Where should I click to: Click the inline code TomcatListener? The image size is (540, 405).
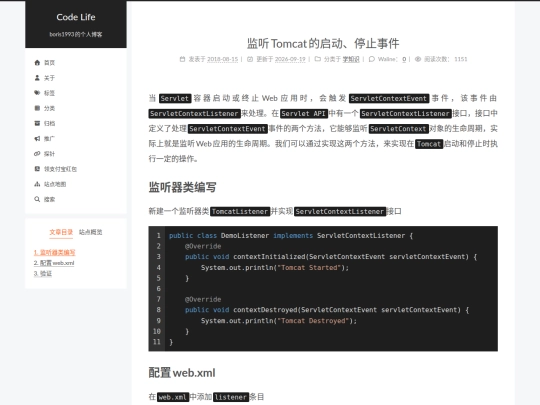240,211
